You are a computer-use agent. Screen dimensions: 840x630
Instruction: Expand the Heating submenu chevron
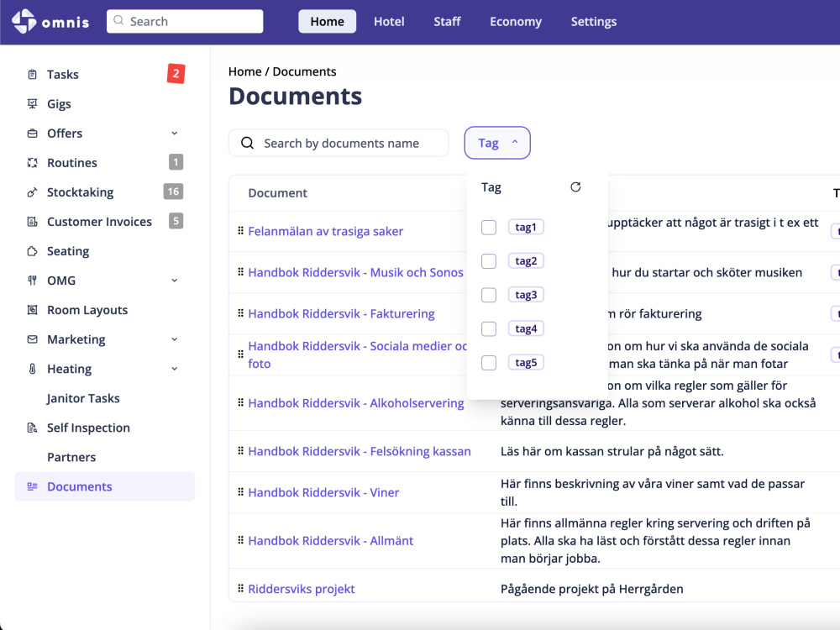[175, 369]
